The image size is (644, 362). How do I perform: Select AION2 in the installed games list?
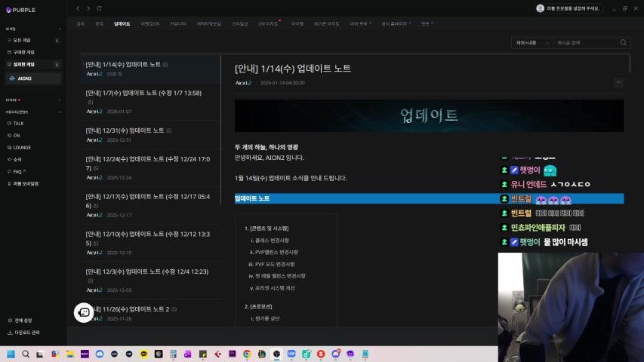tap(24, 78)
